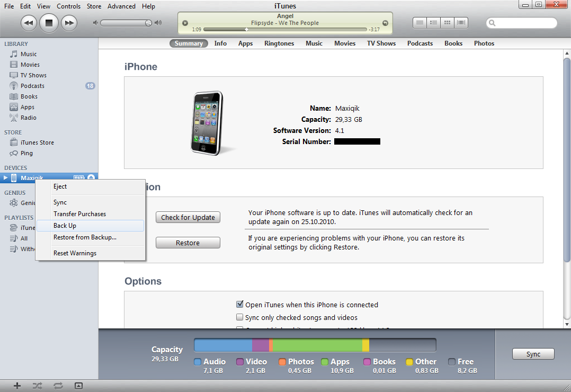
Task: Choose Eject from the context menu
Action: tap(90, 186)
